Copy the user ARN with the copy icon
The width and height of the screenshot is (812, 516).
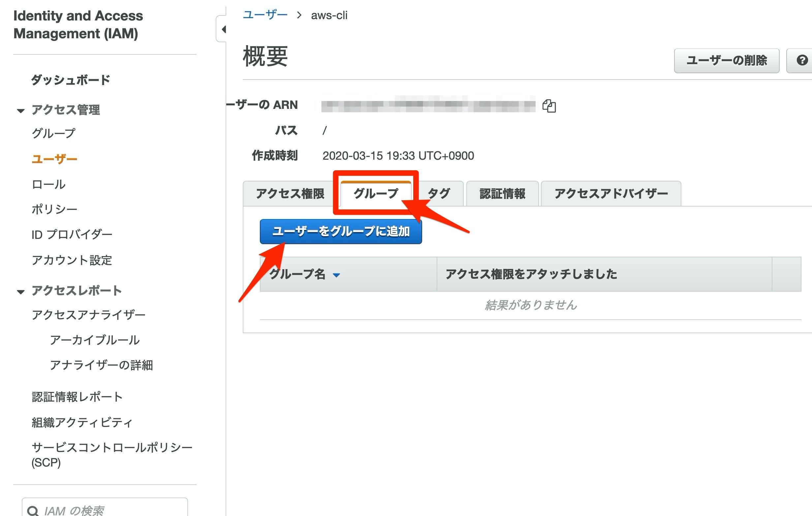549,106
